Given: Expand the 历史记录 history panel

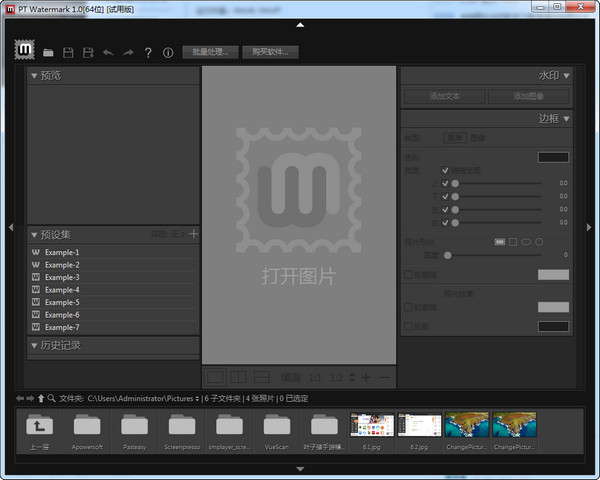Looking at the screenshot, I should coord(34,345).
